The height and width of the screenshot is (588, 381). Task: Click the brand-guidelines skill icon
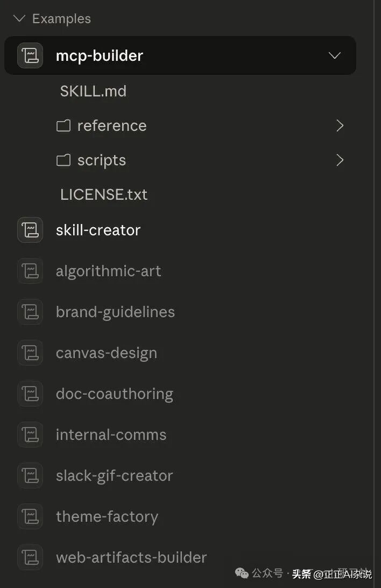30,312
